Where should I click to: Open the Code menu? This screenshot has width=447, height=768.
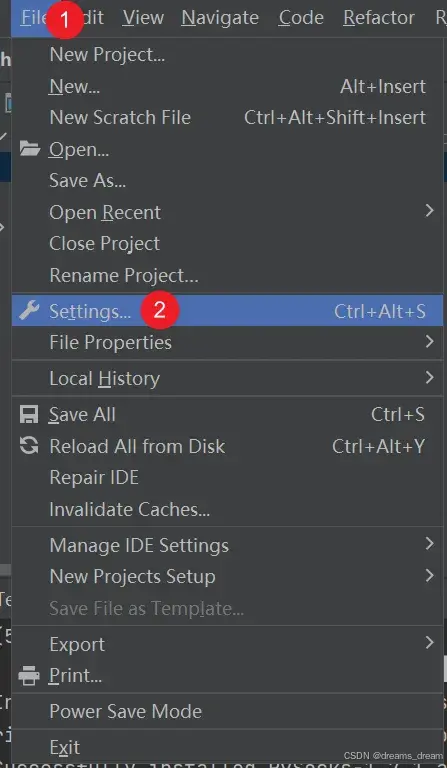[x=301, y=18]
